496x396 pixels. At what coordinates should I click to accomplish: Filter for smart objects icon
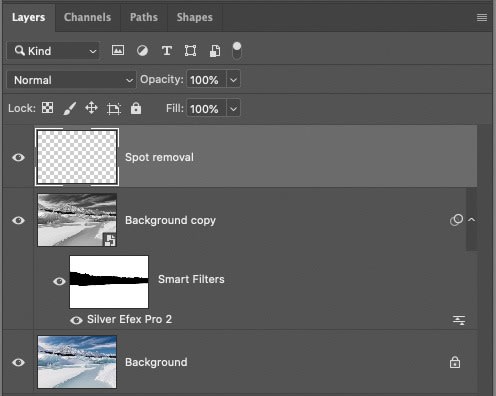point(215,51)
